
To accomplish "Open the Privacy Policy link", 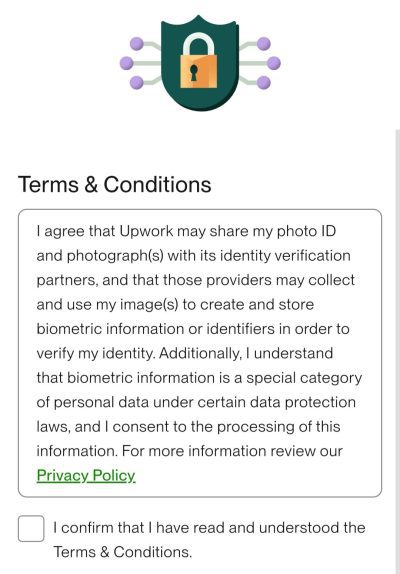I will coord(86,475).
